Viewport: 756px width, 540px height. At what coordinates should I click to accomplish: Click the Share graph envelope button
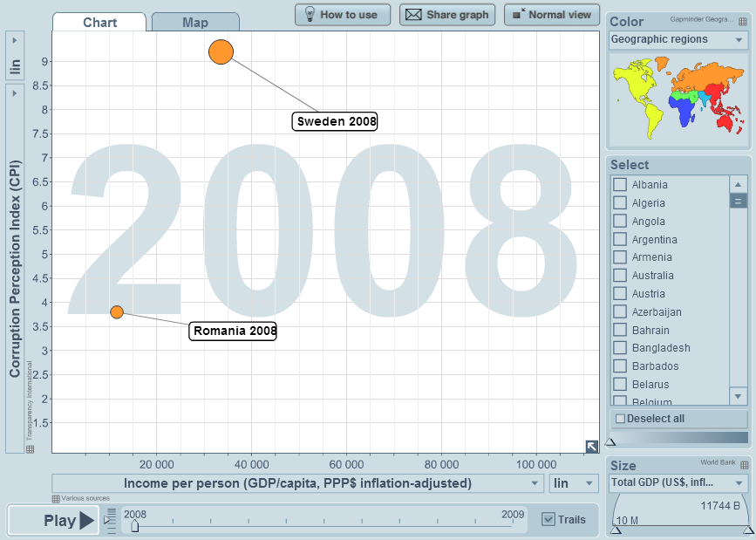coord(447,15)
